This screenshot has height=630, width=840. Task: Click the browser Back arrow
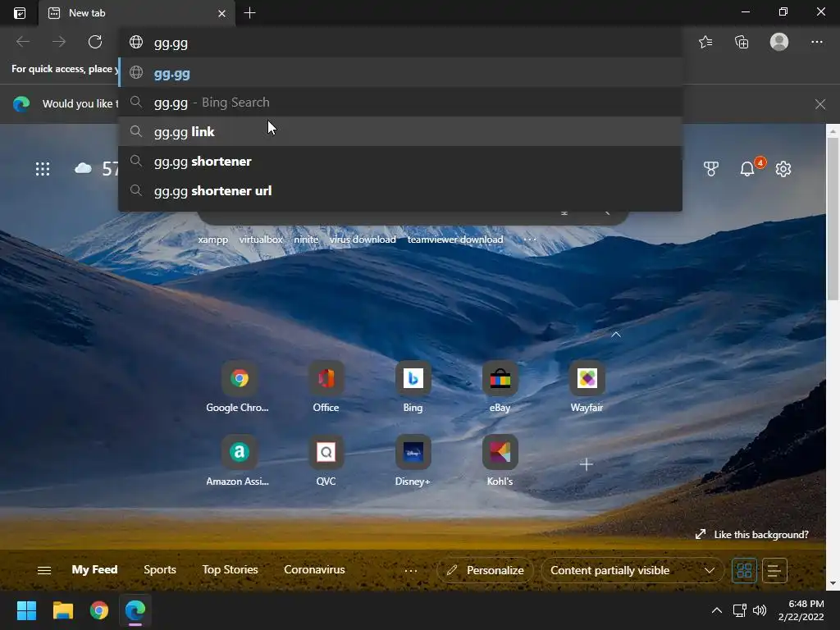click(x=23, y=42)
